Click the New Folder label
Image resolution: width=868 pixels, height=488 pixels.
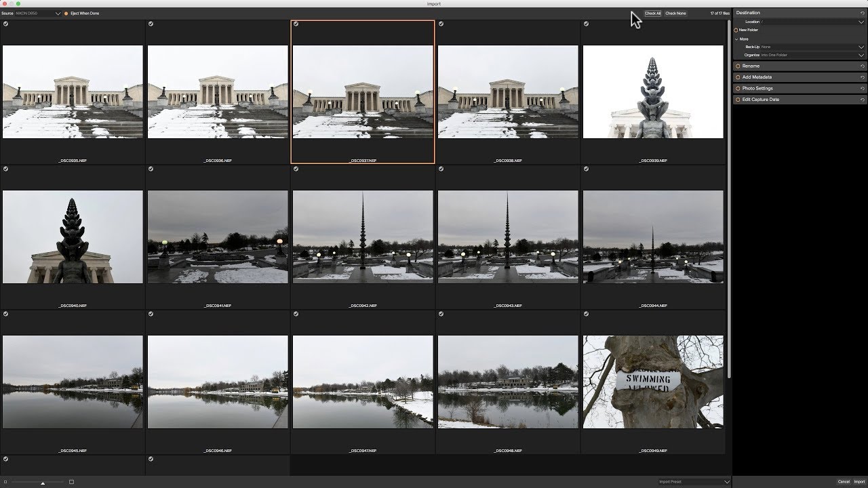click(x=749, y=30)
